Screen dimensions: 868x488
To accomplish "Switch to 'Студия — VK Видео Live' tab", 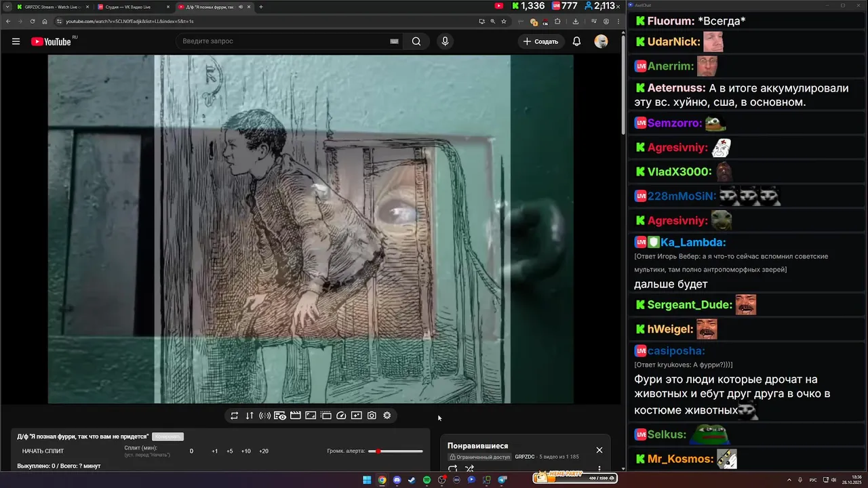I will pyautogui.click(x=132, y=7).
